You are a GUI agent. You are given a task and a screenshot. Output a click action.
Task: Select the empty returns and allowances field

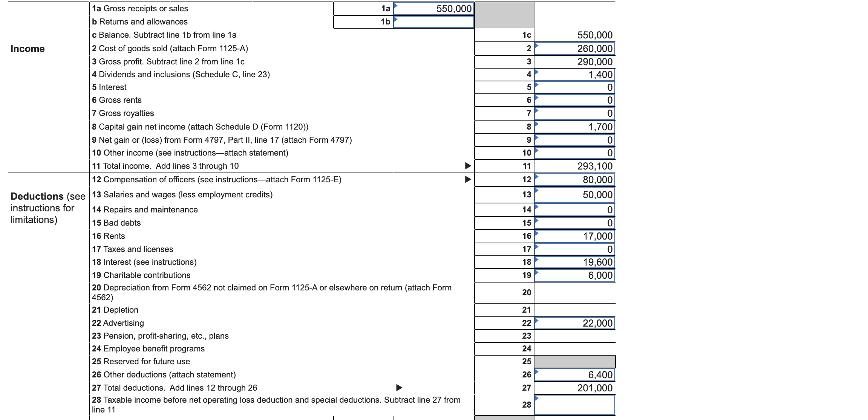[433, 22]
